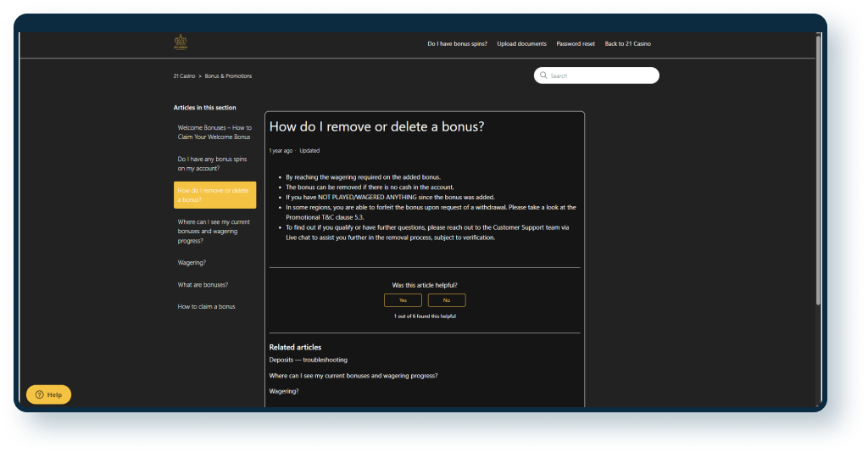The width and height of the screenshot is (868, 453).
Task: Select highlighted 'How do I remove or delete a bonus?' item
Action: click(214, 195)
